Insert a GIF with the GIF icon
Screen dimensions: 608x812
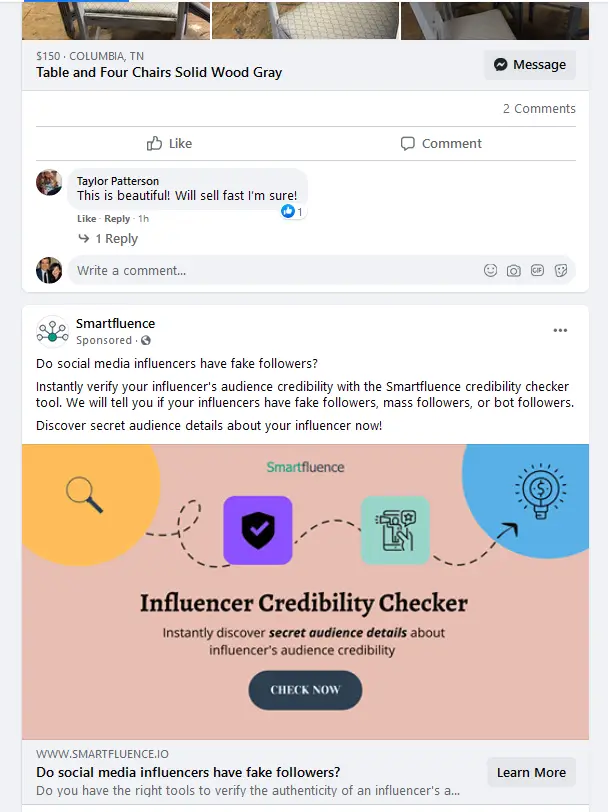click(537, 270)
